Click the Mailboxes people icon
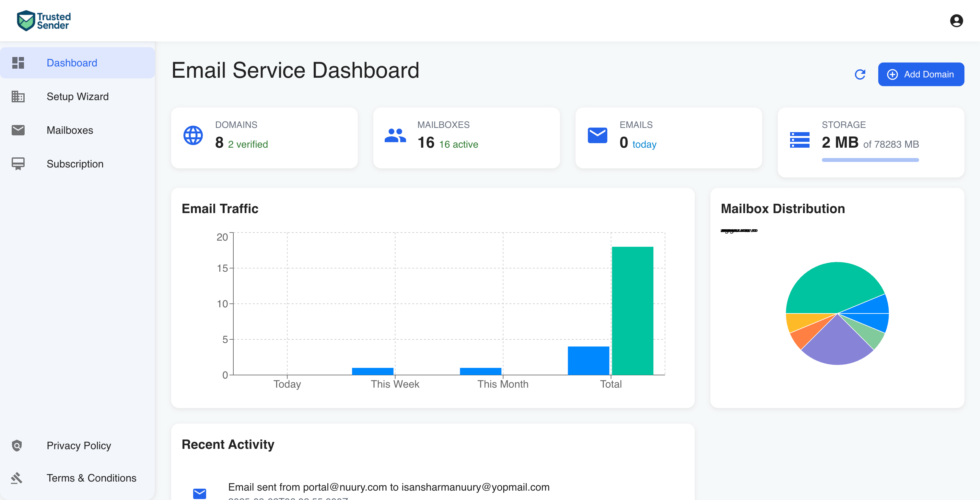The image size is (980, 500). (x=395, y=135)
